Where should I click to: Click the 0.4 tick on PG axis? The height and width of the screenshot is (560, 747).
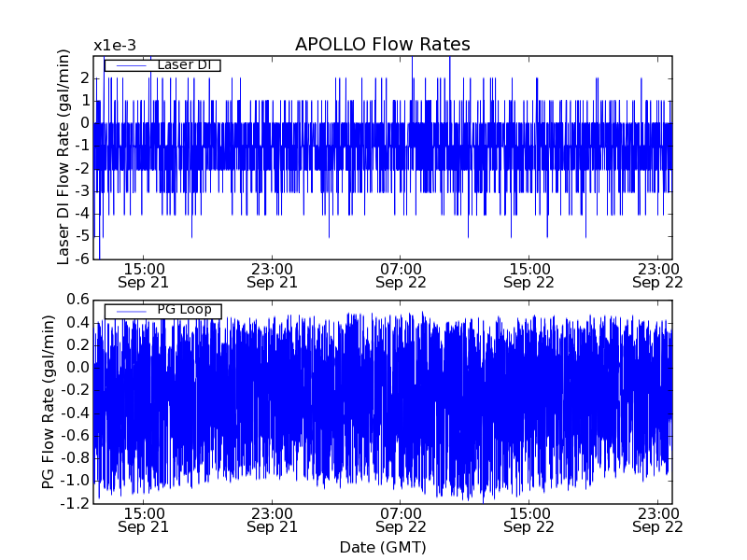click(78, 322)
